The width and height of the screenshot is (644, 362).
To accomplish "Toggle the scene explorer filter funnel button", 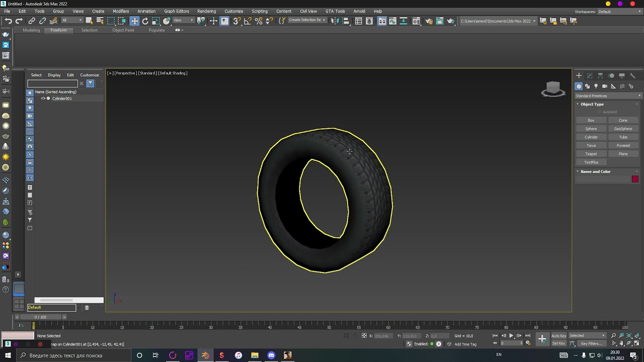I will 90,83.
